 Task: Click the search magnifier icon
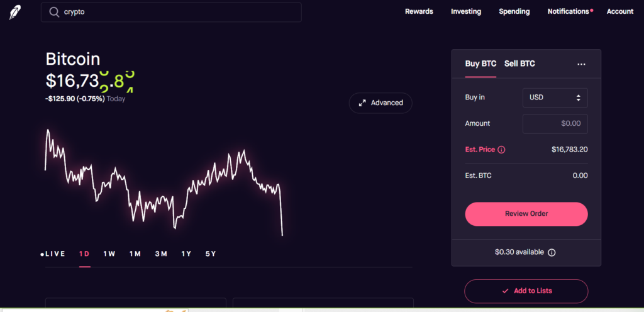(54, 12)
